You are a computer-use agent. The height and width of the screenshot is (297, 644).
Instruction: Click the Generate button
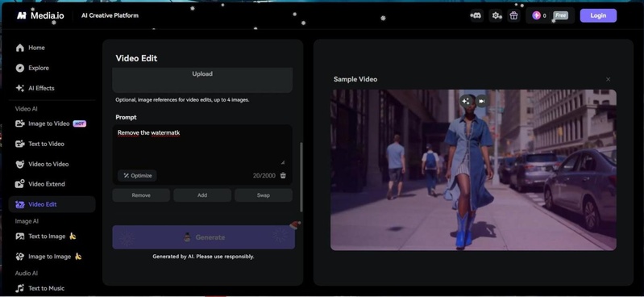(204, 237)
